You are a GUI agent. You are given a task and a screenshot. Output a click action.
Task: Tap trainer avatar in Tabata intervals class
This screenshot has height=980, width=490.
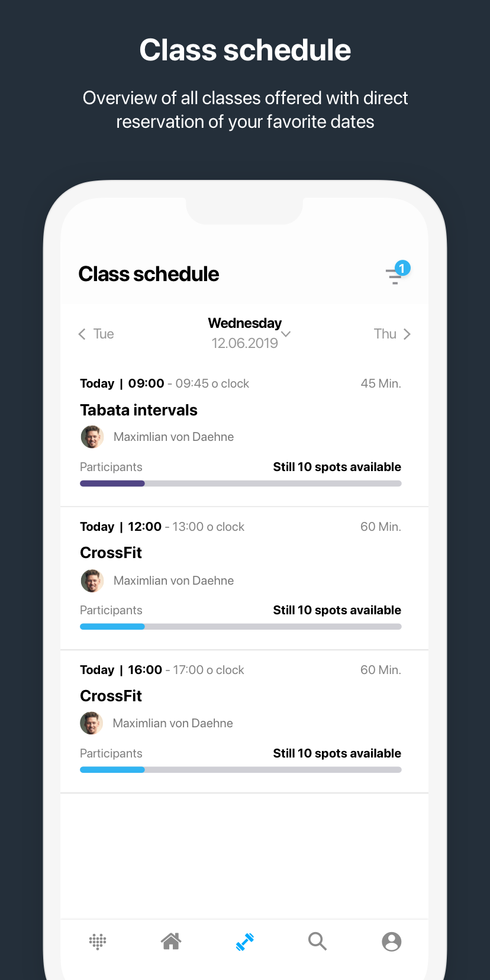pyautogui.click(x=92, y=437)
